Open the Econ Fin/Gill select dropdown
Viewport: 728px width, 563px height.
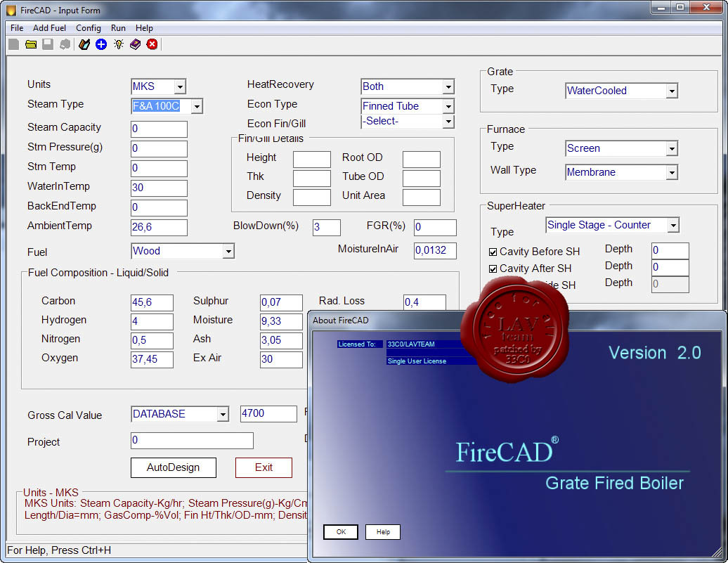point(448,121)
